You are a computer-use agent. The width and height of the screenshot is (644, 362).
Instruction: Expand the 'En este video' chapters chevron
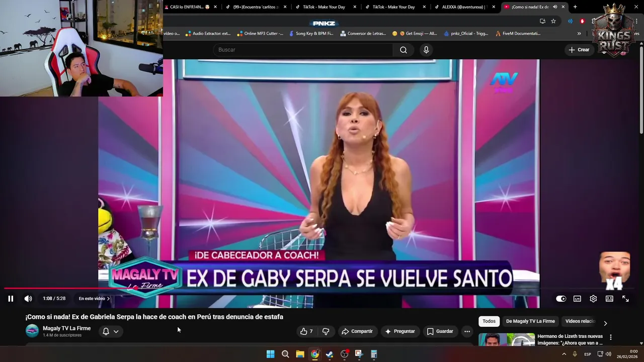pyautogui.click(x=108, y=299)
